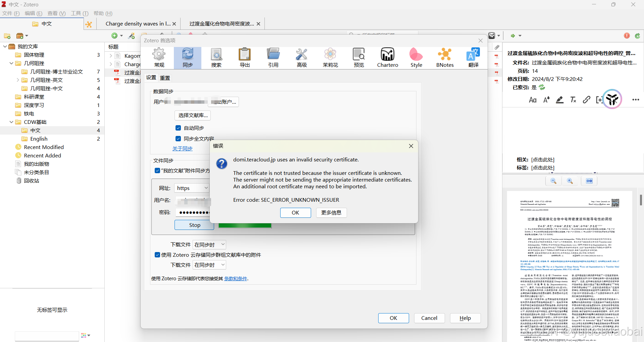Click the clear formatting Tx icon
Viewport: 644px width, 342px height.
[573, 100]
